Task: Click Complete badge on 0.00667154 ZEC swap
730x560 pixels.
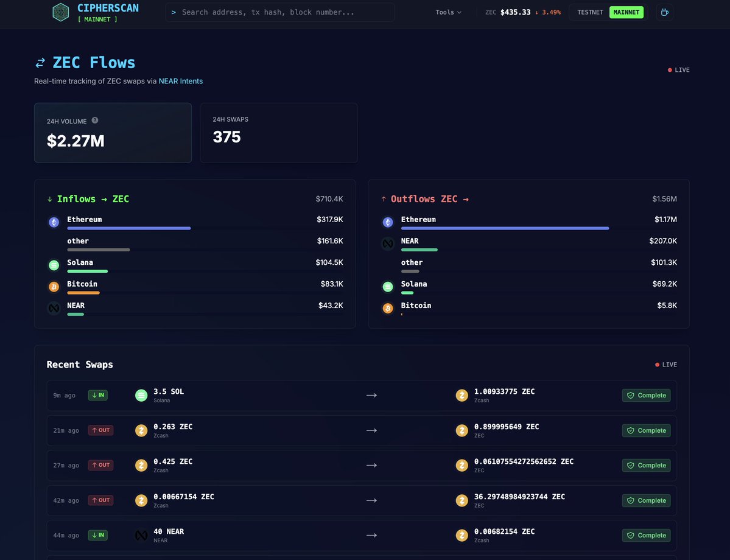Action: tap(646, 500)
